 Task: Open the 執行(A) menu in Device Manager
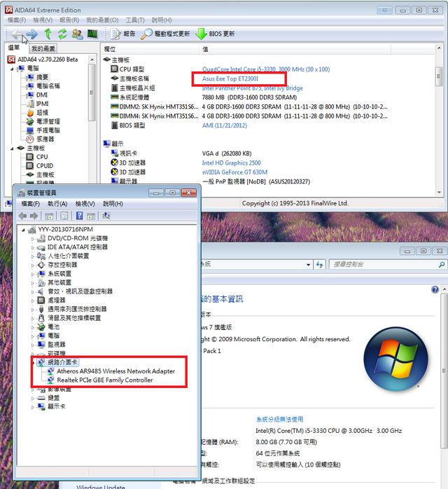point(57,204)
